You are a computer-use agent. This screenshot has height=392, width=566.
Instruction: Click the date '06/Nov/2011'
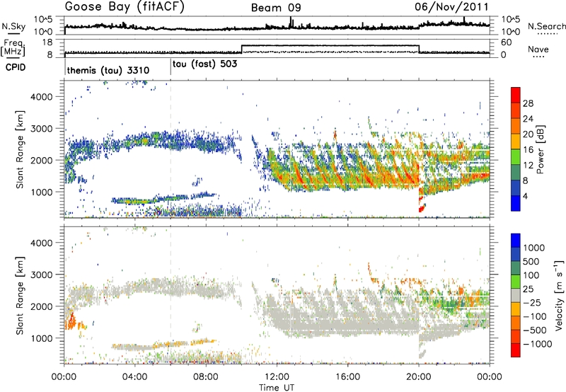click(451, 7)
